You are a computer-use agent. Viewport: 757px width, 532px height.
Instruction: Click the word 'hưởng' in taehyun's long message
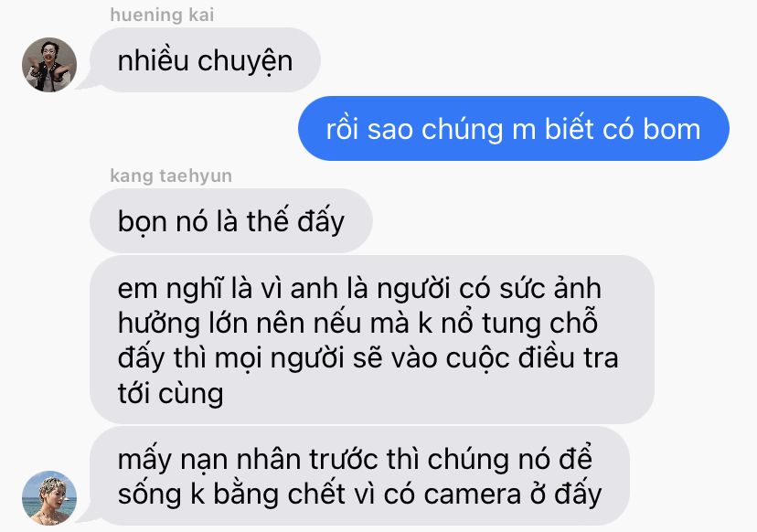click(x=159, y=325)
